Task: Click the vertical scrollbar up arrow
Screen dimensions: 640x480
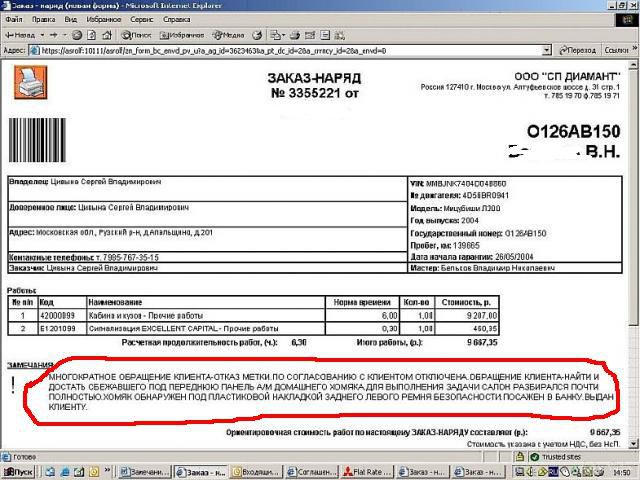Action: (x=633, y=65)
